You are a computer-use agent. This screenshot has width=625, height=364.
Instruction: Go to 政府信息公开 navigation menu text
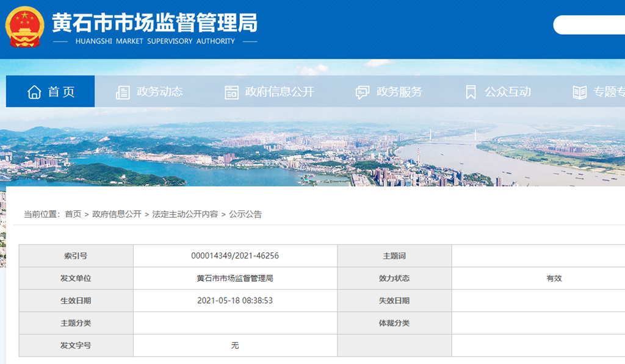(280, 91)
